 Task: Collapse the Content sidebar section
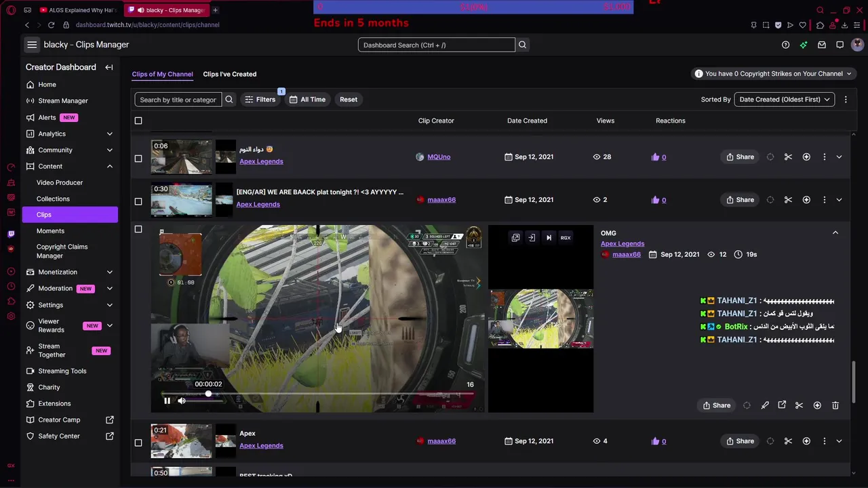110,166
